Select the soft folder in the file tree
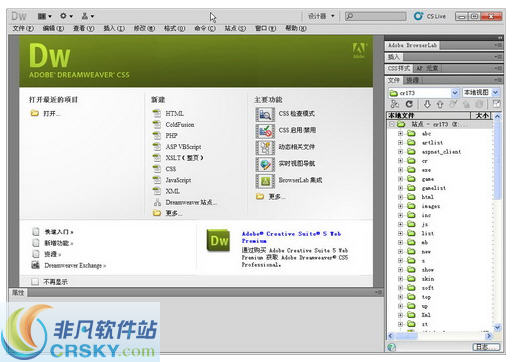The image size is (514, 362). [x=428, y=288]
